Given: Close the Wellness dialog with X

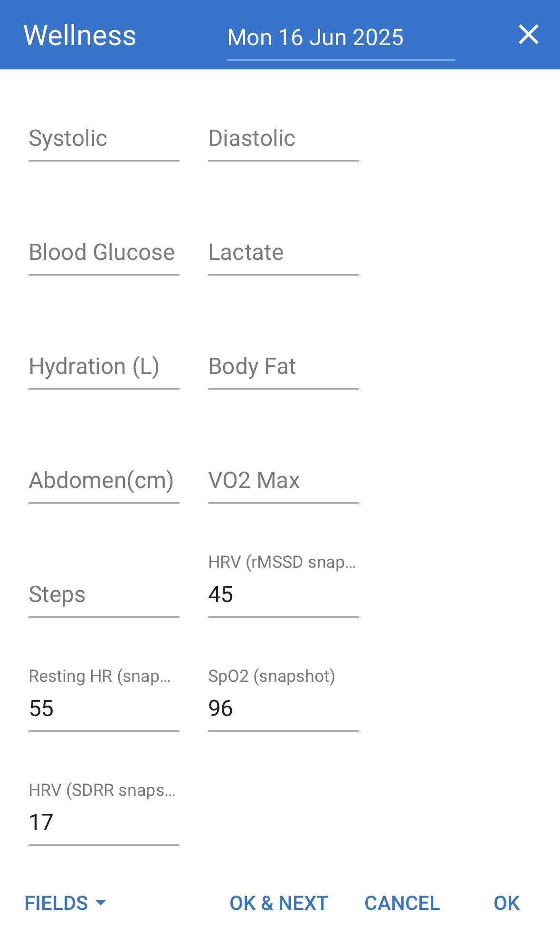Looking at the screenshot, I should tap(528, 35).
